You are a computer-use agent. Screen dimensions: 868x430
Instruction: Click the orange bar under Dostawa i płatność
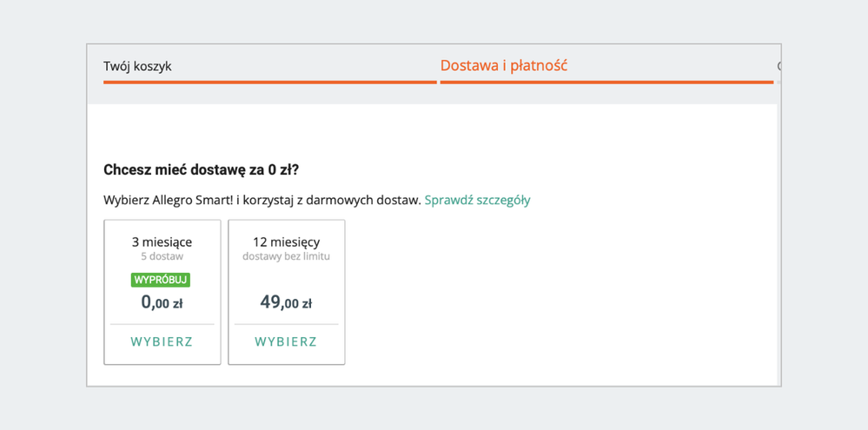[x=606, y=83]
